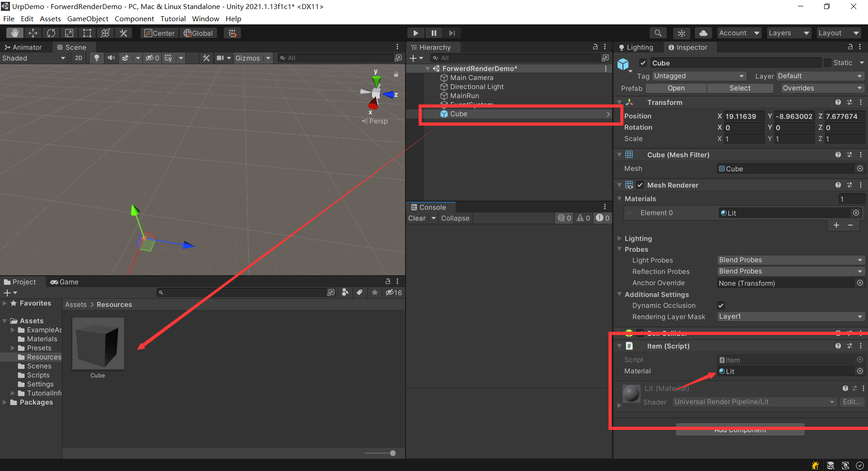Select the Move tool
The width and height of the screenshot is (868, 471).
point(33,33)
